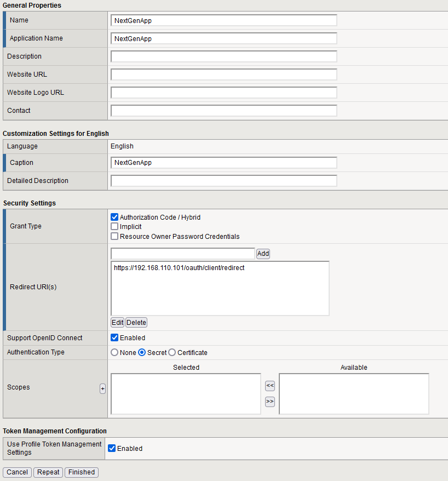The width and height of the screenshot is (448, 481).
Task: Click Finished to save the application
Action: tap(81, 472)
